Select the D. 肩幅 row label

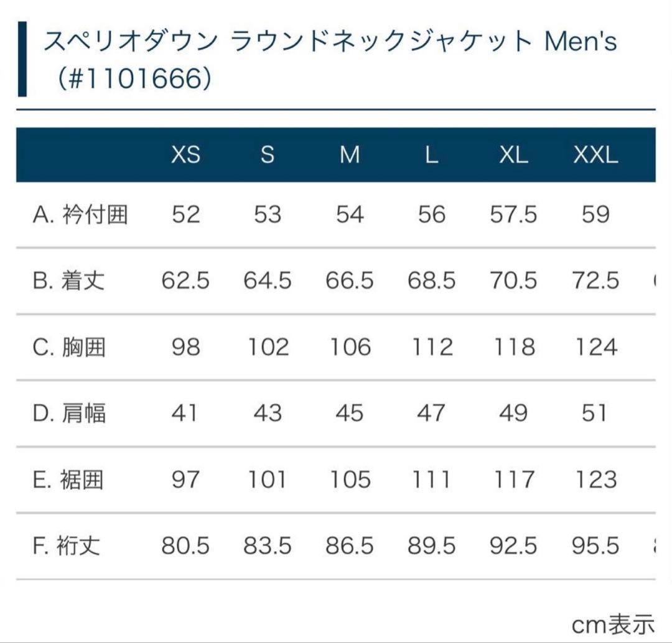(x=68, y=413)
